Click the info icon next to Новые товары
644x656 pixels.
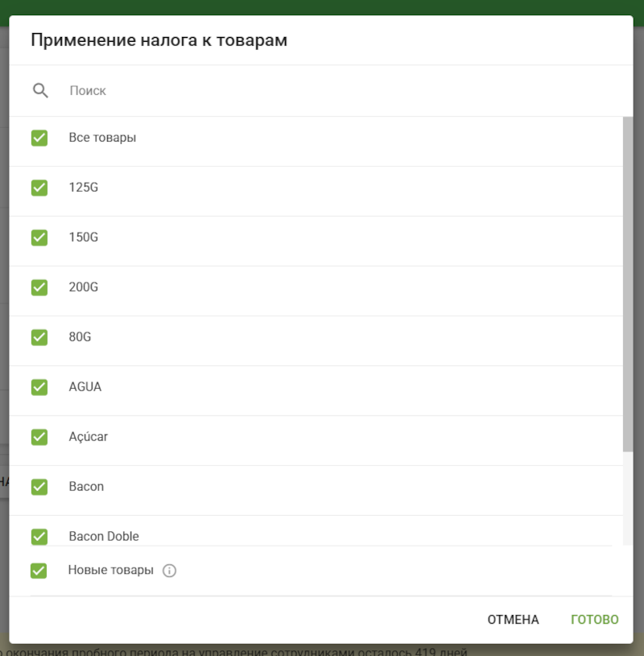tap(170, 570)
